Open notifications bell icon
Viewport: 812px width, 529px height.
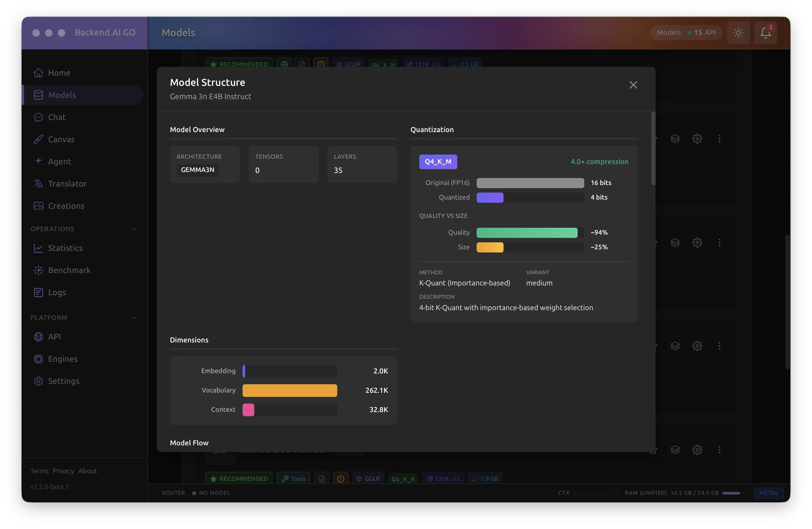click(x=765, y=33)
